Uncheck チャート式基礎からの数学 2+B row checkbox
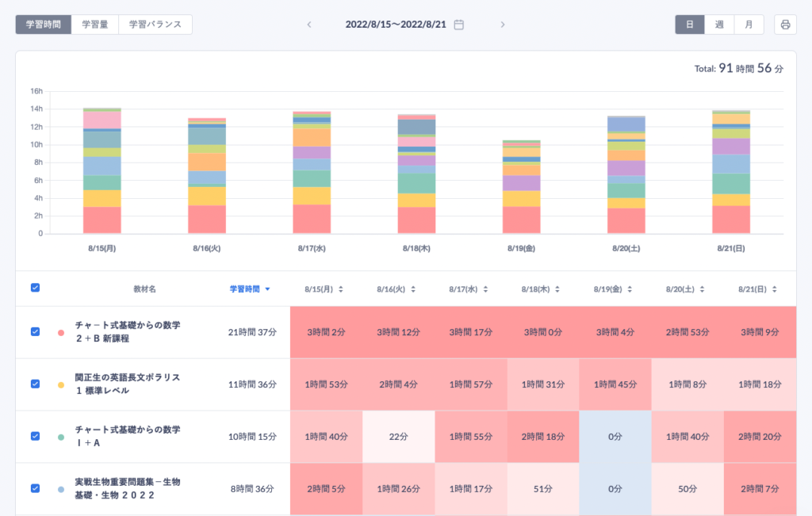812x516 pixels. click(x=35, y=332)
